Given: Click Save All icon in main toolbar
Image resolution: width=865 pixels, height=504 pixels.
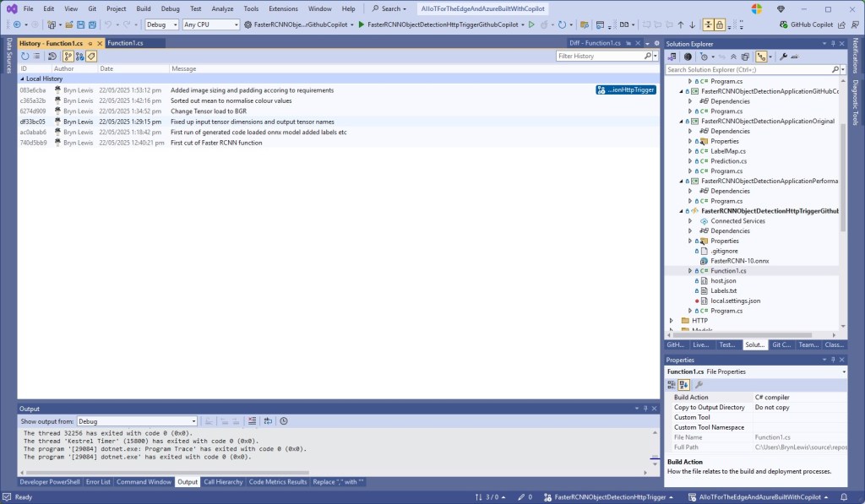Looking at the screenshot, I should [91, 24].
